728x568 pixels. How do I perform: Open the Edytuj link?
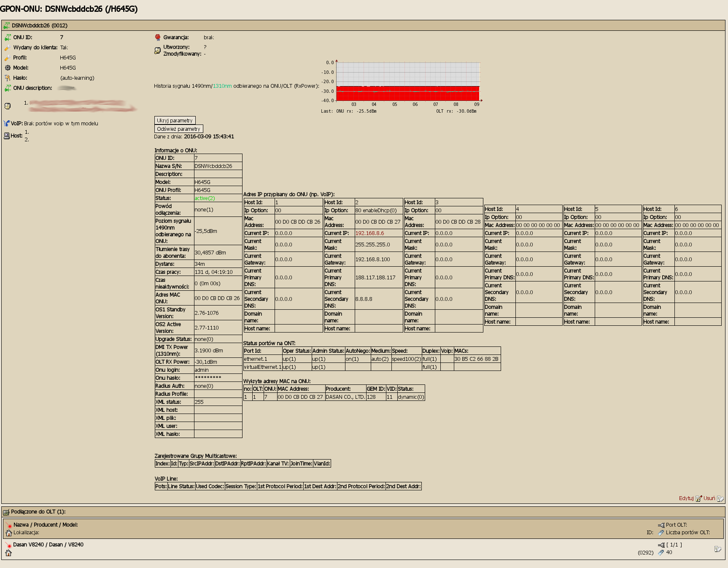[686, 498]
